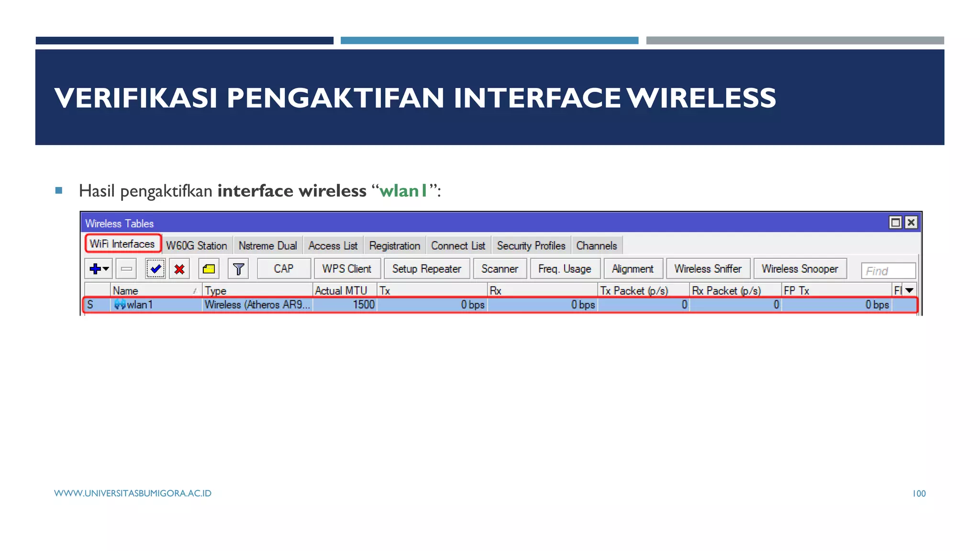The height and width of the screenshot is (551, 980).
Task: Click the yellow Comment note icon
Action: tap(209, 269)
